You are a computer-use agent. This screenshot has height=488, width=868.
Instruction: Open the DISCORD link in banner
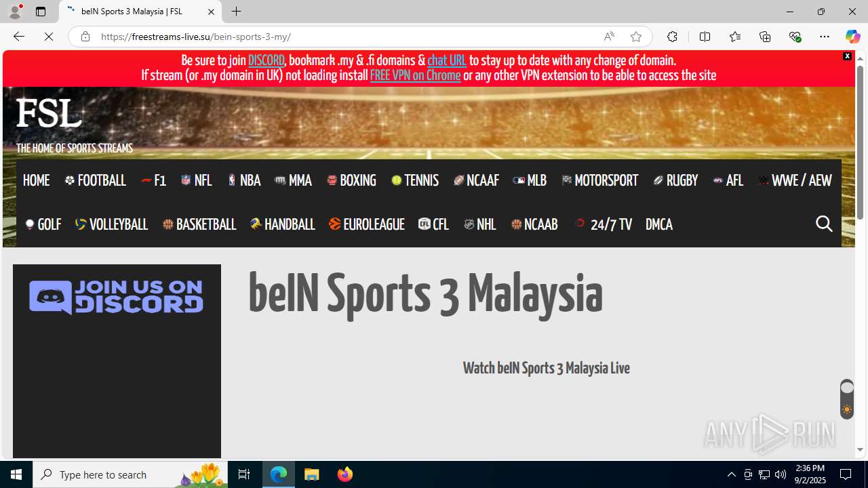(x=266, y=60)
